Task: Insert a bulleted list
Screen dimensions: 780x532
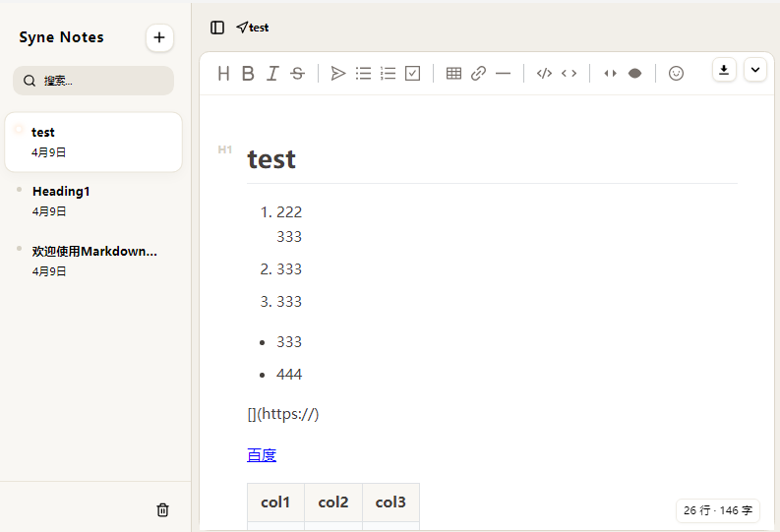Action: coord(363,73)
